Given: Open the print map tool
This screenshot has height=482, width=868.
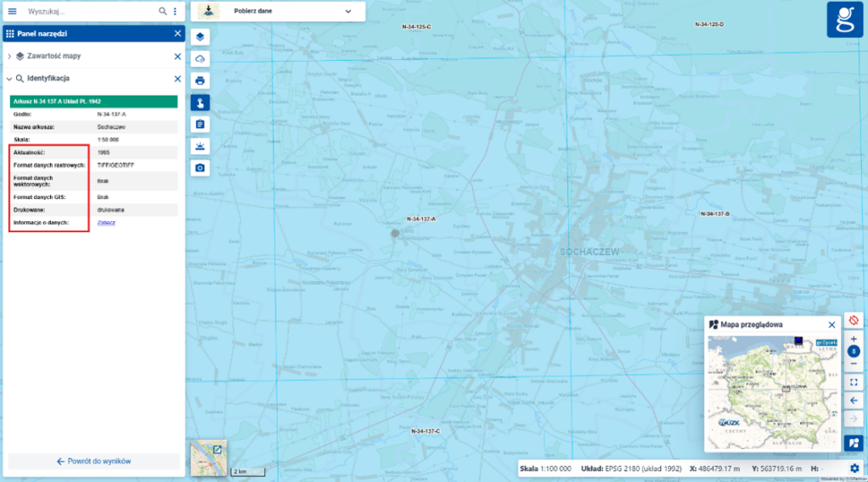Looking at the screenshot, I should 200,80.
